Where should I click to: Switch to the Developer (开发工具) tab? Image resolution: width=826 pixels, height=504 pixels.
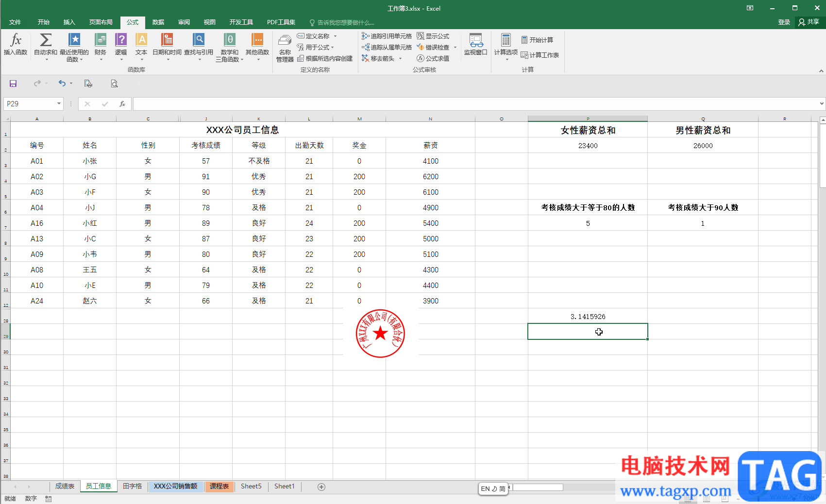click(241, 22)
